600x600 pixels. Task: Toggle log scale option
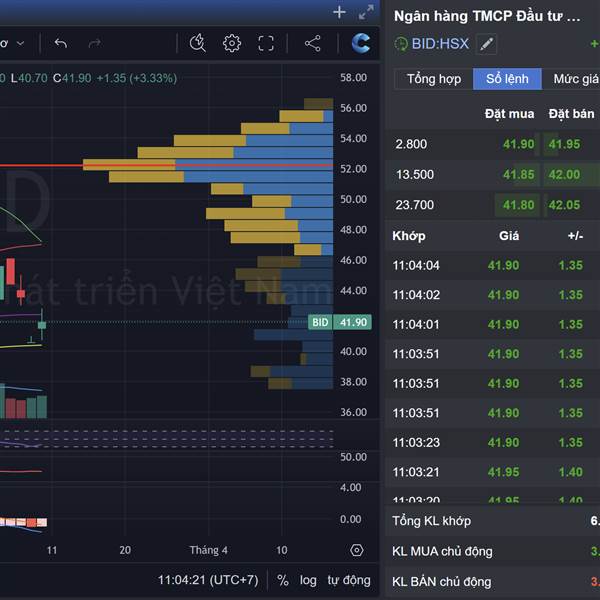coord(308,580)
